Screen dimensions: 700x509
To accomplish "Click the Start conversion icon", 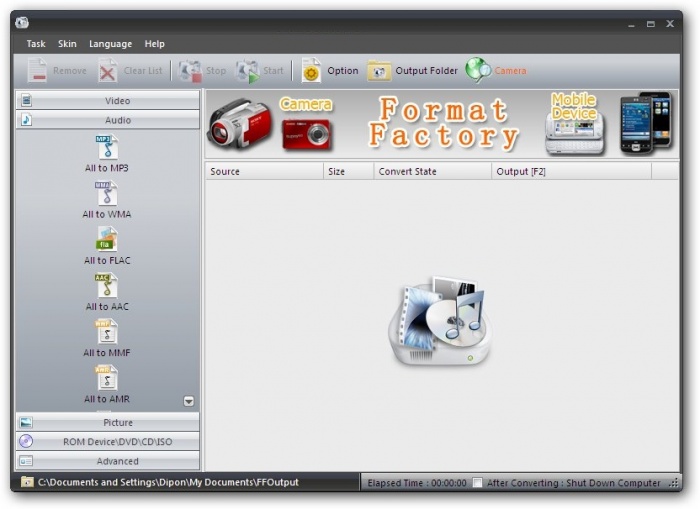I will coord(247,71).
